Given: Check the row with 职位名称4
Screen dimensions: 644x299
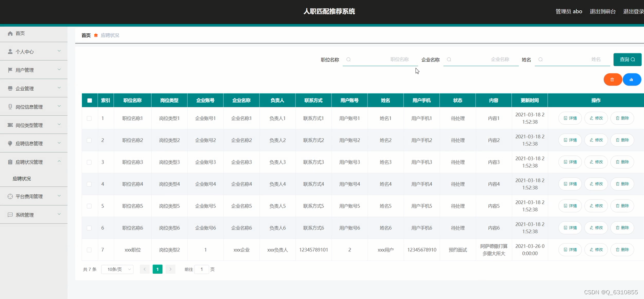Looking at the screenshot, I should click(89, 184).
